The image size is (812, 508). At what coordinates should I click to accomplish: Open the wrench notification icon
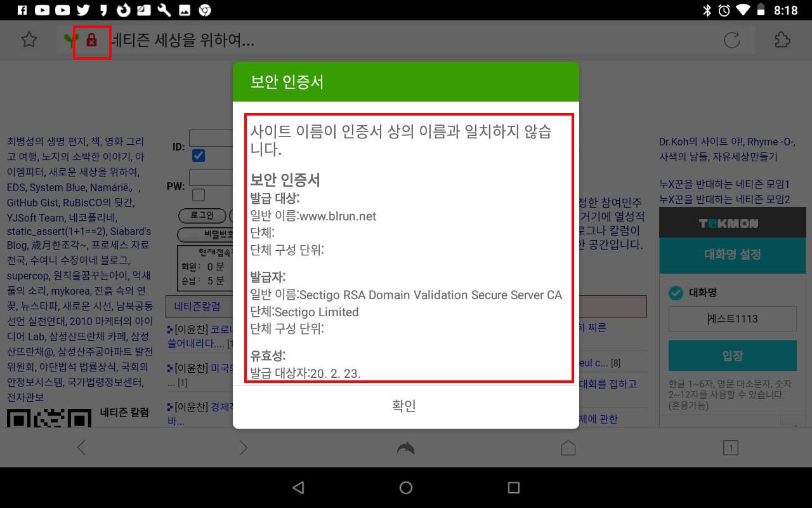[x=164, y=10]
